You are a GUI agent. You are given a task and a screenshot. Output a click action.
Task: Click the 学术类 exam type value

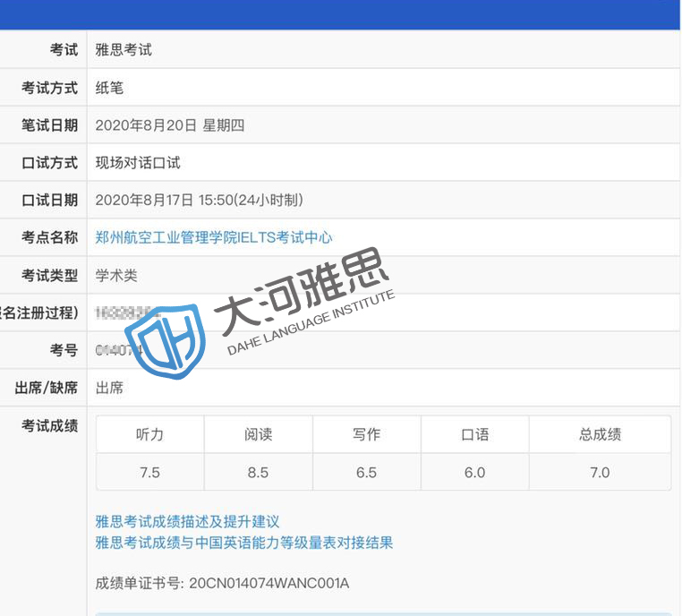pos(116,276)
